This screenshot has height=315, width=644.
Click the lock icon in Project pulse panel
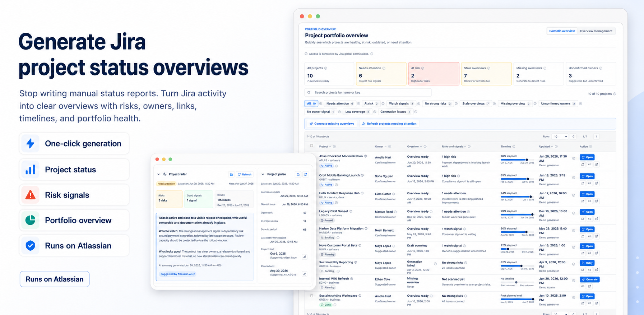pos(298,174)
